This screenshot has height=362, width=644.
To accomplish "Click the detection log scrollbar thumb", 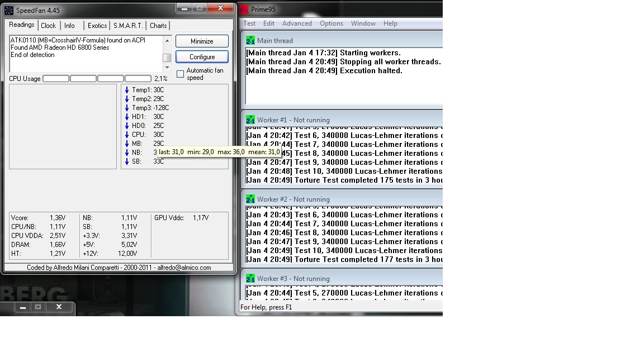I will [x=167, y=58].
